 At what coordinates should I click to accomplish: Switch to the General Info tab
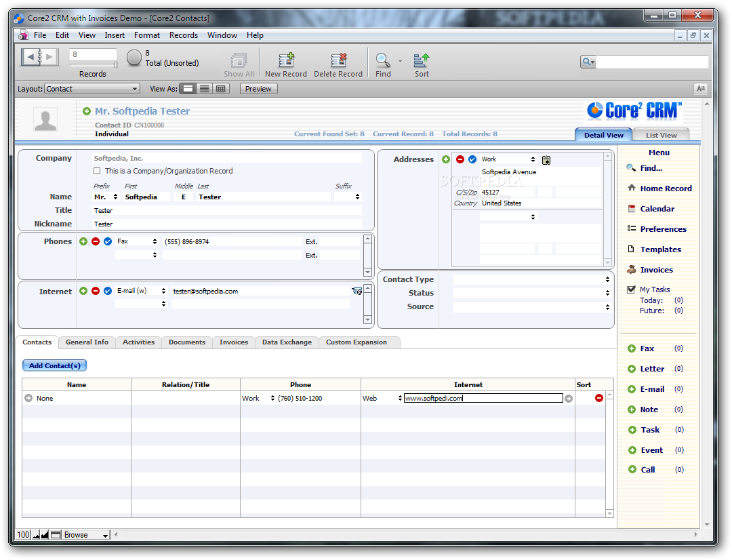tap(87, 342)
